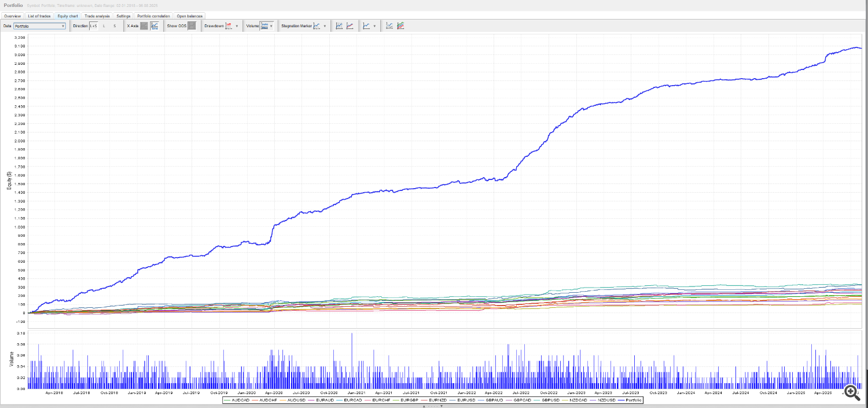Click the magnifier zoom icon at bottom right
Image resolution: width=868 pixels, height=408 pixels.
(x=851, y=392)
